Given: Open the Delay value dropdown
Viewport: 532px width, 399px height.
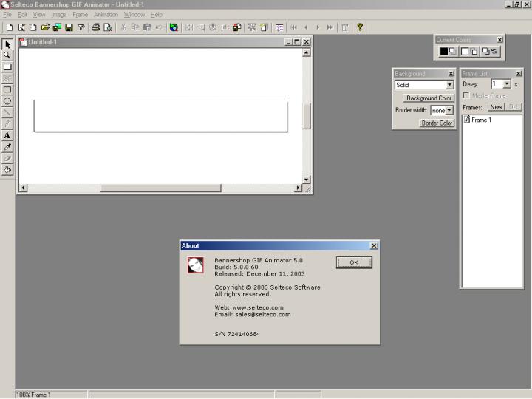Looking at the screenshot, I should coord(506,84).
